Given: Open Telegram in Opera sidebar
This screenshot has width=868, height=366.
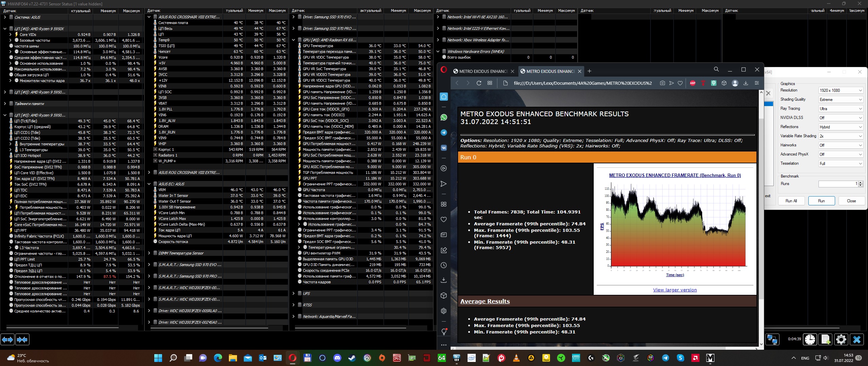Looking at the screenshot, I should (443, 133).
